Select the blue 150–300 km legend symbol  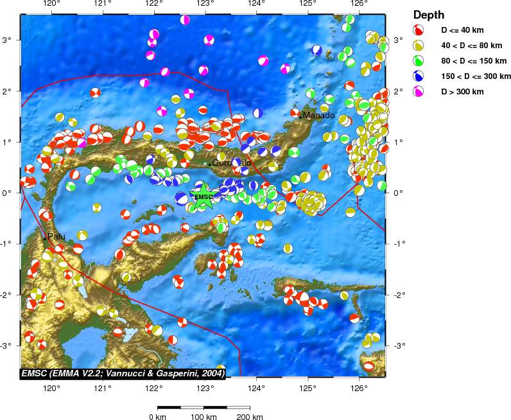[x=418, y=76]
